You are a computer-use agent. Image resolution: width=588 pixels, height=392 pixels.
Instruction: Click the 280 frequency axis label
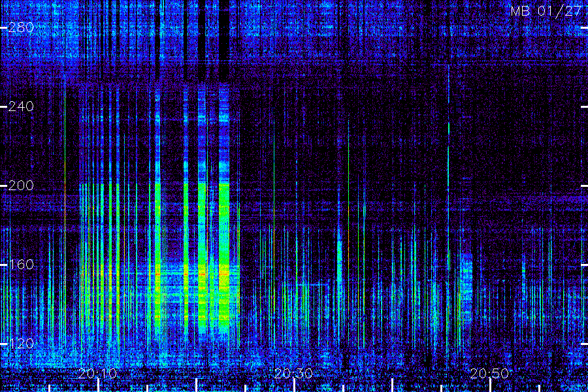(x=21, y=27)
